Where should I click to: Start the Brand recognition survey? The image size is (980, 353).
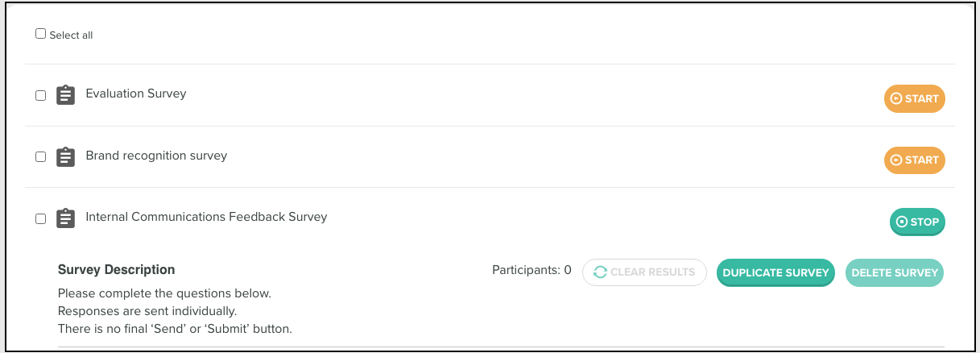pos(915,160)
